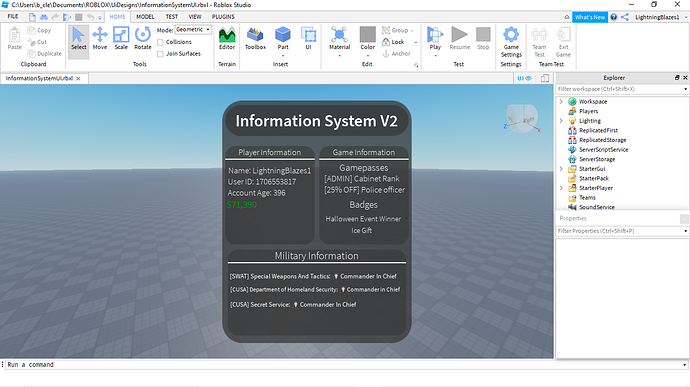Select Teams in the Explorer
Image resolution: width=690 pixels, height=387 pixels.
tap(587, 198)
